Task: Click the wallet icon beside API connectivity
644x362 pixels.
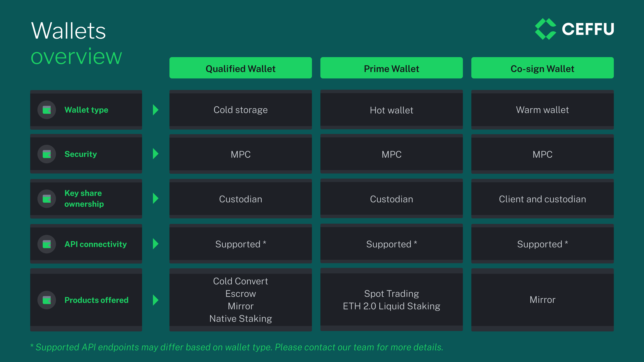Action: (x=47, y=244)
